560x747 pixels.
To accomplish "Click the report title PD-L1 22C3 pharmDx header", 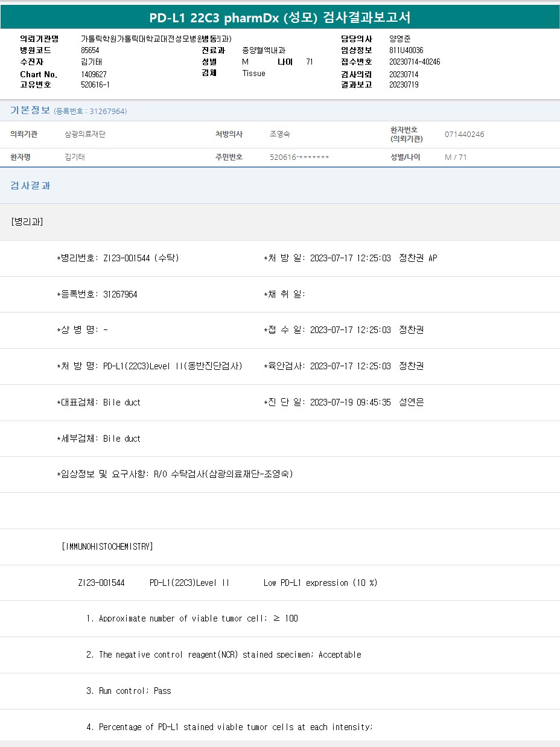I will 280,17.
